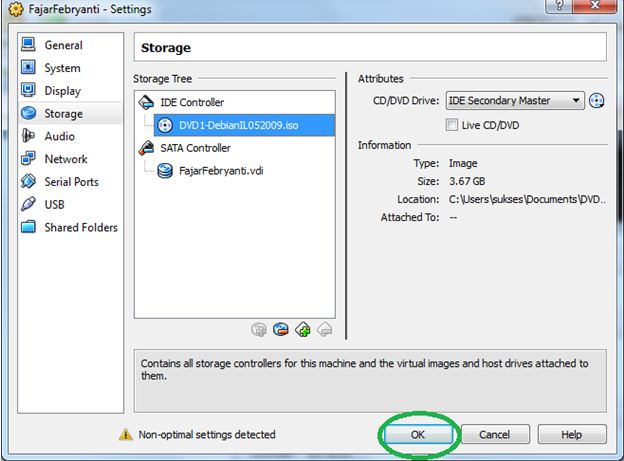The width and height of the screenshot is (624, 461).
Task: Click the Serial Ports connector icon
Action: pyautogui.click(x=28, y=181)
